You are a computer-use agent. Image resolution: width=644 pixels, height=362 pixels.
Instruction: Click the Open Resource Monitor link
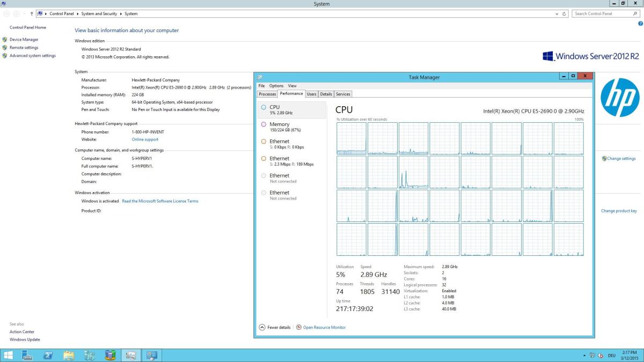click(x=324, y=327)
